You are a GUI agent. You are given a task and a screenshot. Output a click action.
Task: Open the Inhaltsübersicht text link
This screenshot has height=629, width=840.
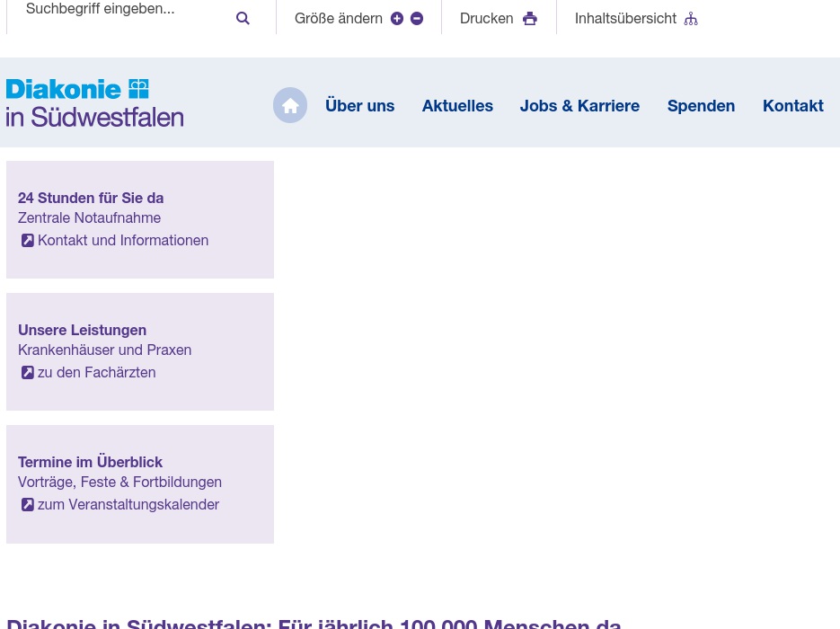625,18
